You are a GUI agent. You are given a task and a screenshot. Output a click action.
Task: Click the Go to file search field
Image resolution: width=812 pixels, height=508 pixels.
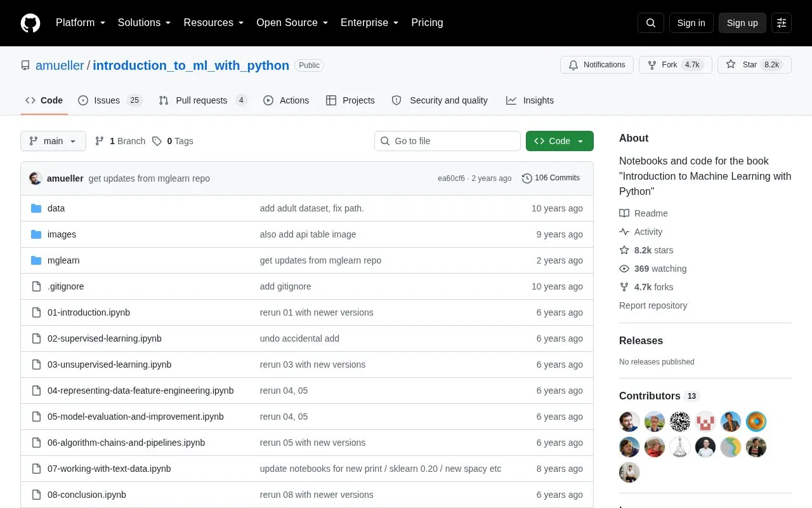click(x=447, y=141)
